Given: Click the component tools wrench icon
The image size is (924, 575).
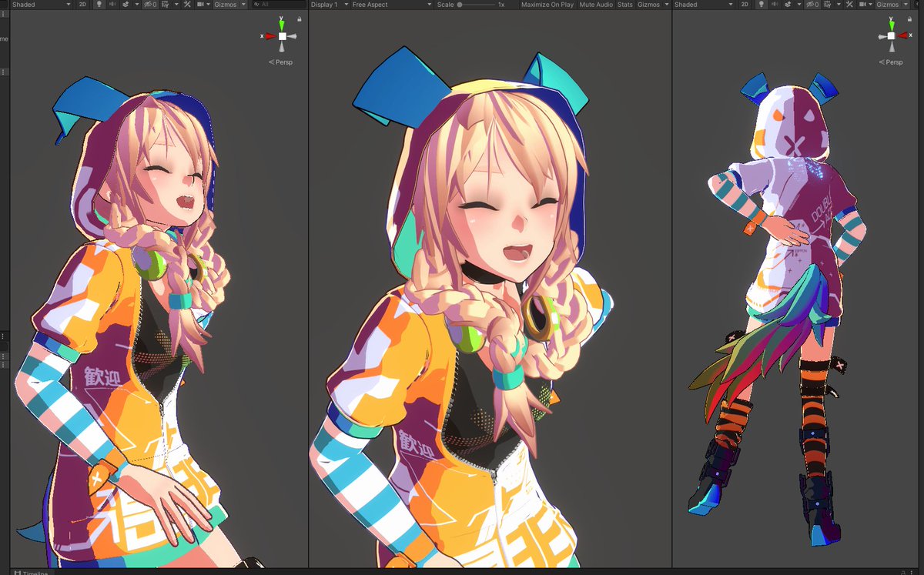Looking at the screenshot, I should (x=186, y=5).
